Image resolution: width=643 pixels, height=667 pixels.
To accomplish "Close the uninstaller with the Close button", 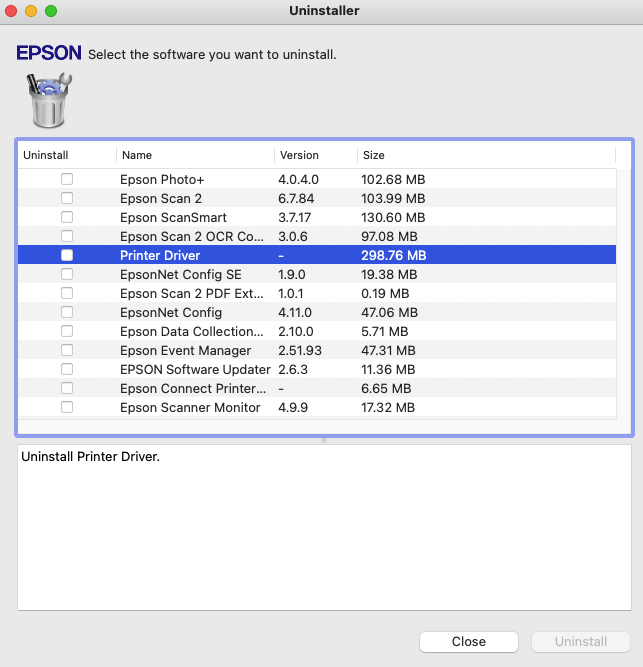I will click(469, 641).
